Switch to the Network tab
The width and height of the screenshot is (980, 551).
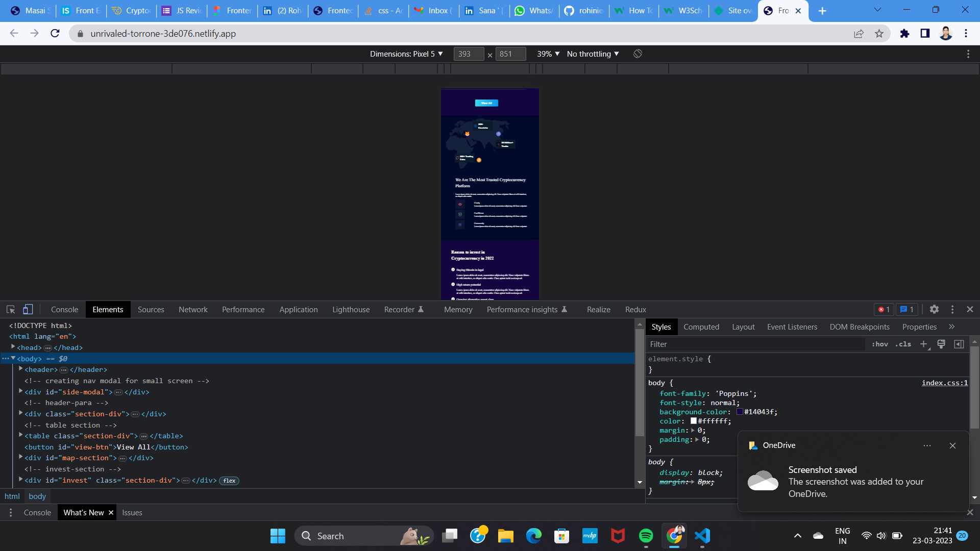pyautogui.click(x=193, y=310)
